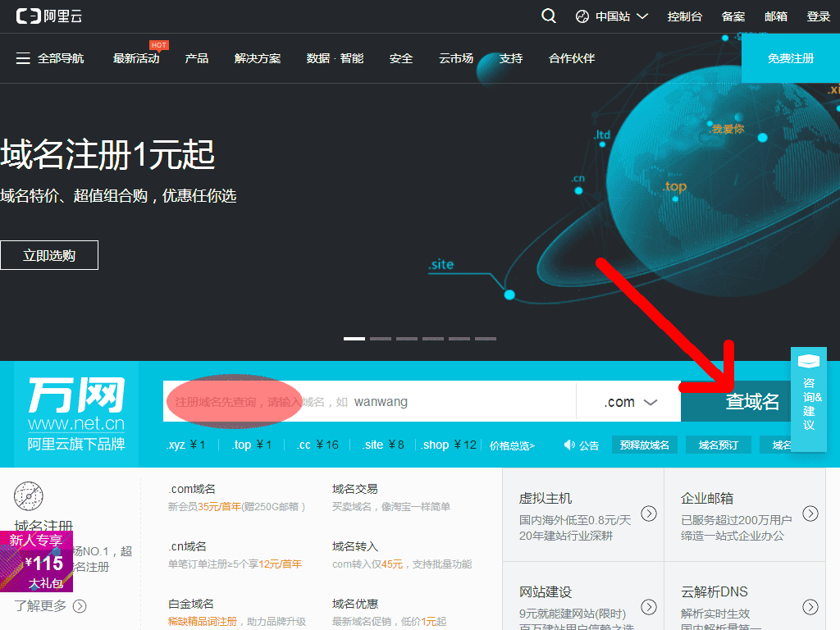The image size is (840, 630).
Task: Click the arrow icon next to 了解更多
Action: (80, 606)
